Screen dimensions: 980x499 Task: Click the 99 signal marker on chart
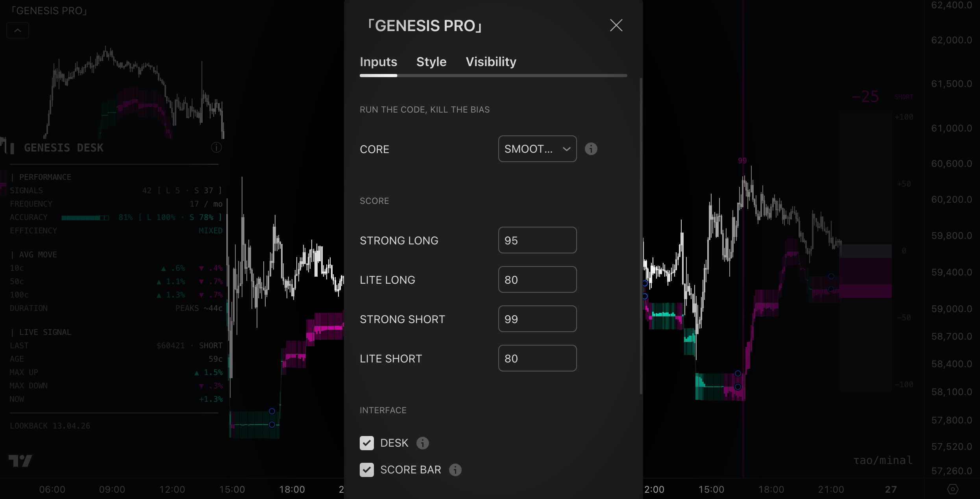742,161
